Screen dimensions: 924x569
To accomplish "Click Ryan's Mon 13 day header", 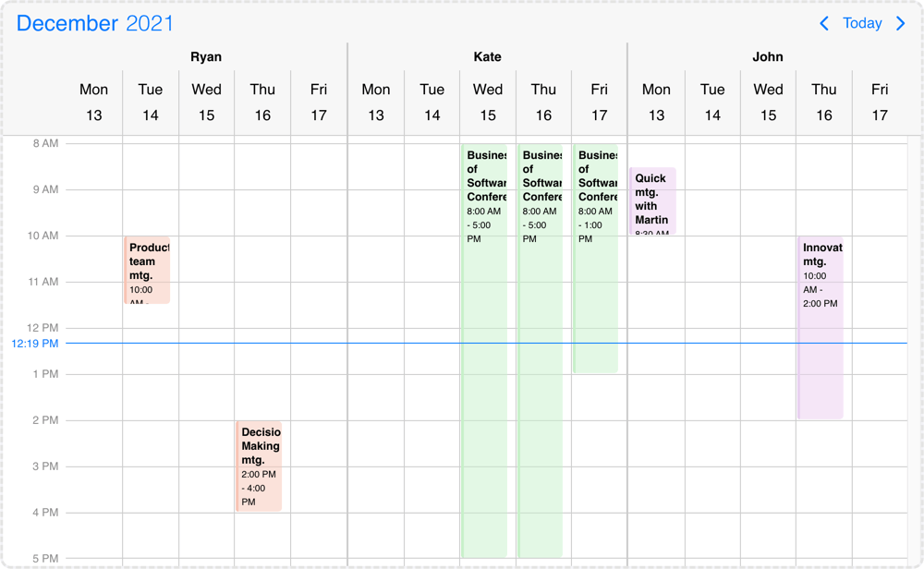I will tap(93, 102).
